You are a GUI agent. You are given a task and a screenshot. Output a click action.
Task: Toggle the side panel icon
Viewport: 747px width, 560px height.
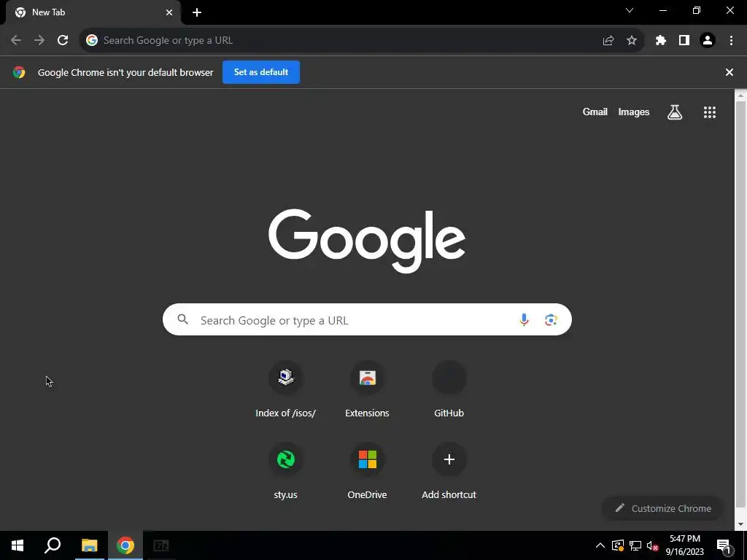tap(684, 41)
